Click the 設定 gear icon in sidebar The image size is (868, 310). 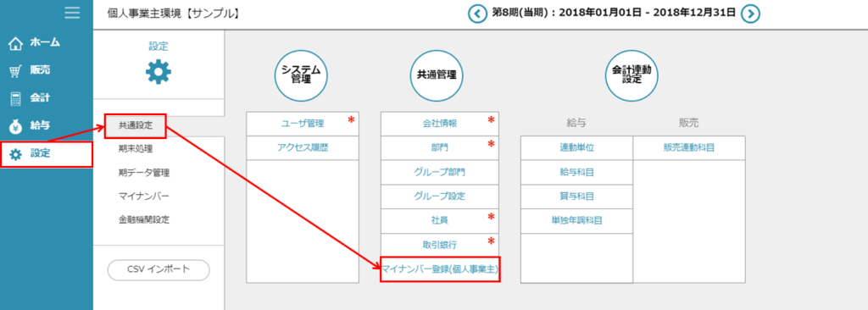16,154
